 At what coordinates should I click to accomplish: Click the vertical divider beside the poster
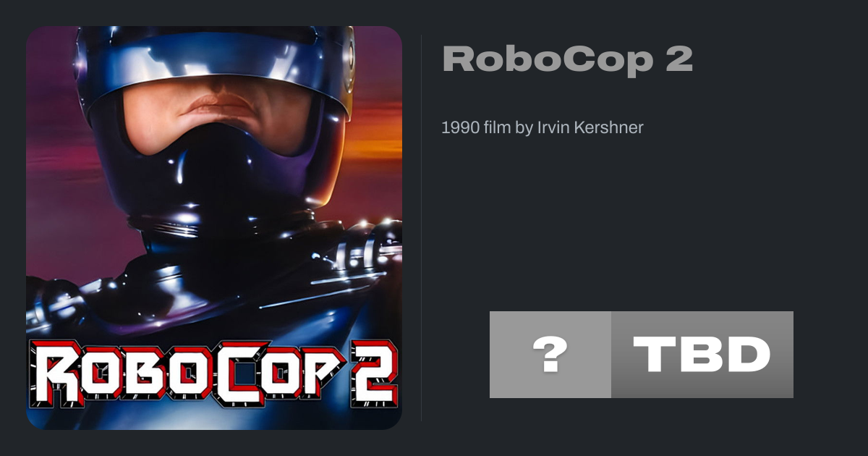click(x=421, y=228)
